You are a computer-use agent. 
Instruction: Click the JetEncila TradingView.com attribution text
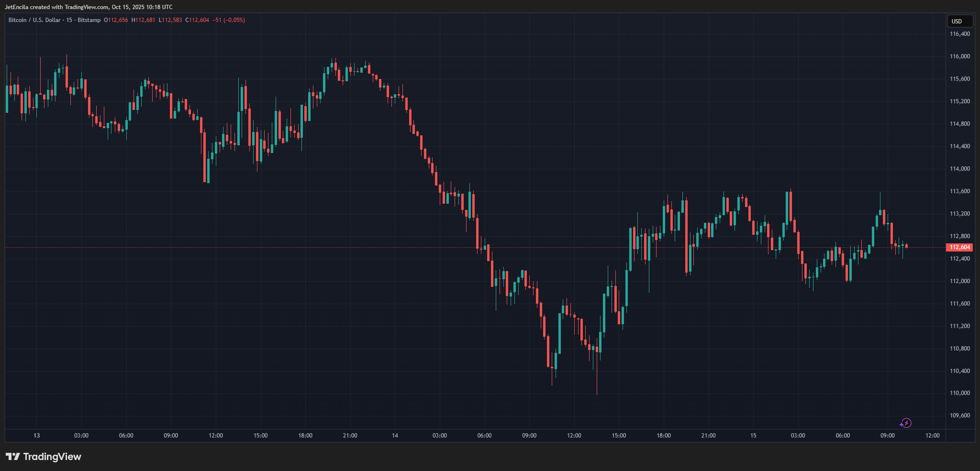tap(89, 7)
